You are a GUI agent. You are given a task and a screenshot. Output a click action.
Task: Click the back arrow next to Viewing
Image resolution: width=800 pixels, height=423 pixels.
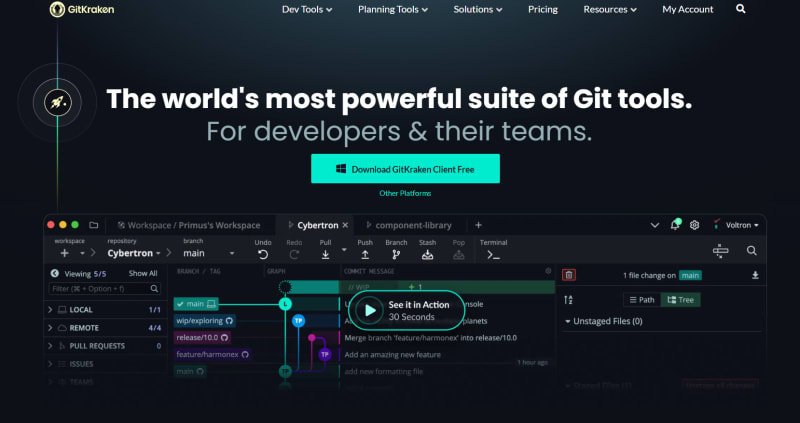point(55,273)
